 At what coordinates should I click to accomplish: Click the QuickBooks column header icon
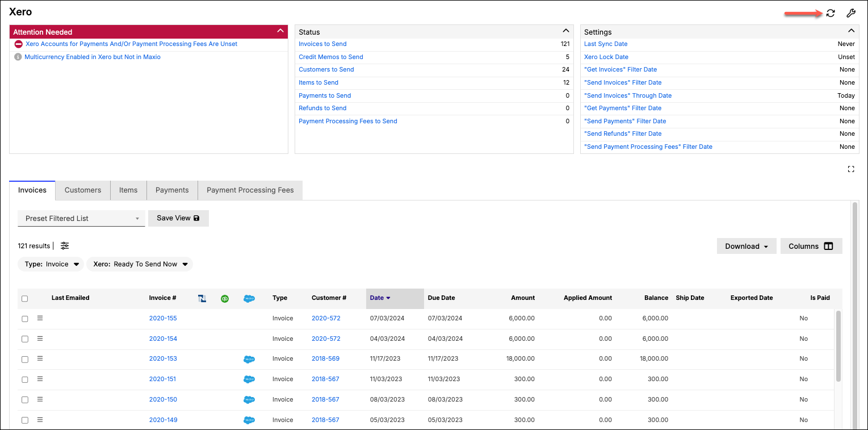coord(225,298)
